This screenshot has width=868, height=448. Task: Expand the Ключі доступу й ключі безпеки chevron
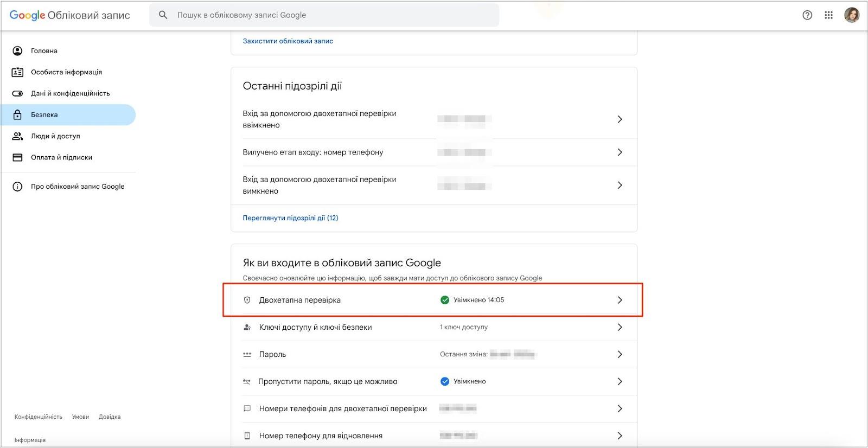620,327
